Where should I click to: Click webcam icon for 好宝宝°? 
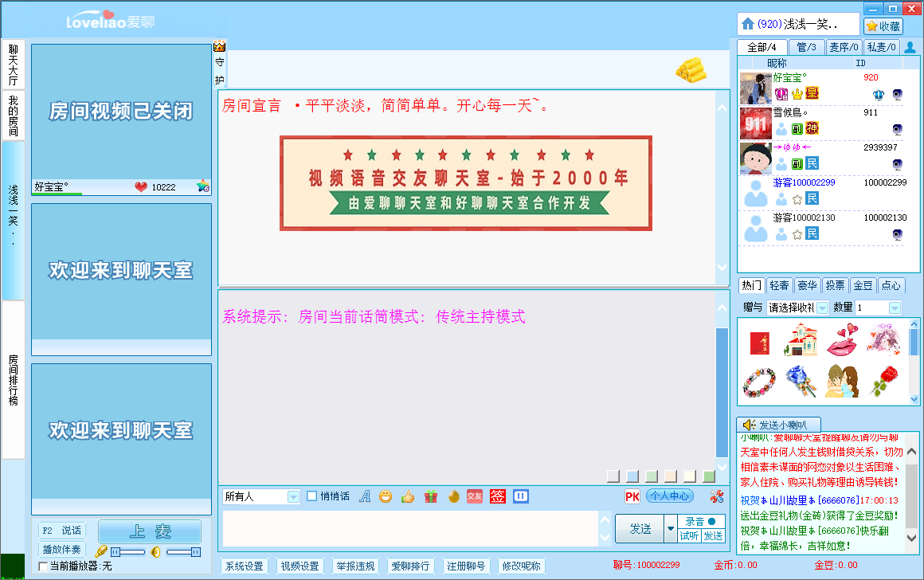(x=897, y=94)
